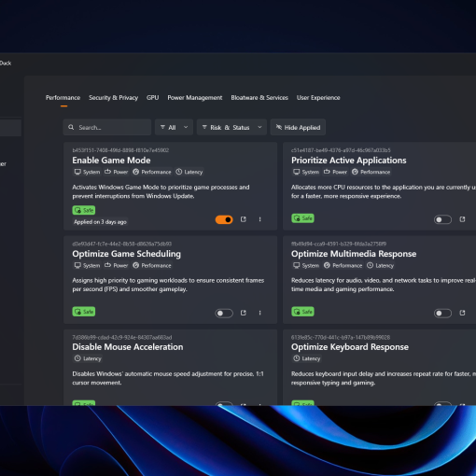The height and width of the screenshot is (476, 476).
Task: Select the Performance tab
Action: 63,98
